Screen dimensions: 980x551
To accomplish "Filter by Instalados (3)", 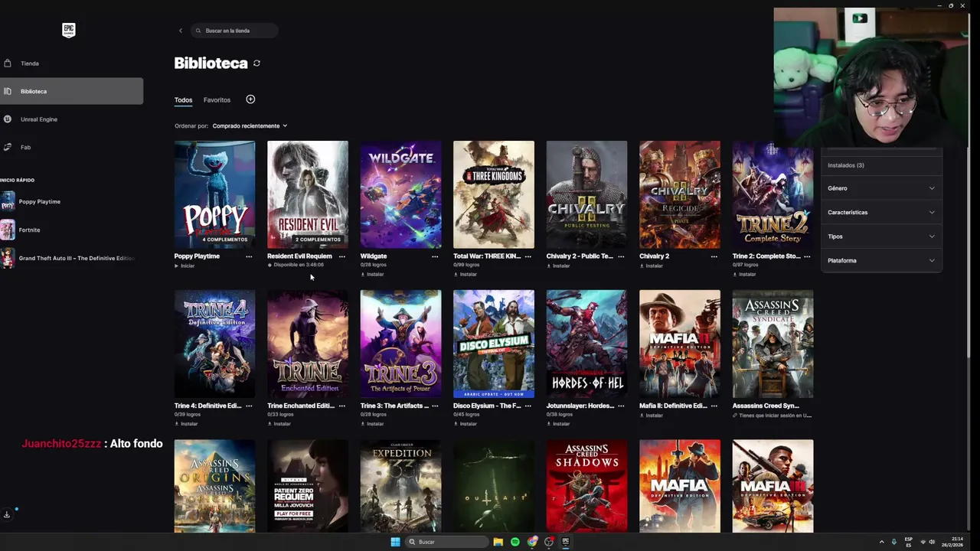I will (x=846, y=165).
